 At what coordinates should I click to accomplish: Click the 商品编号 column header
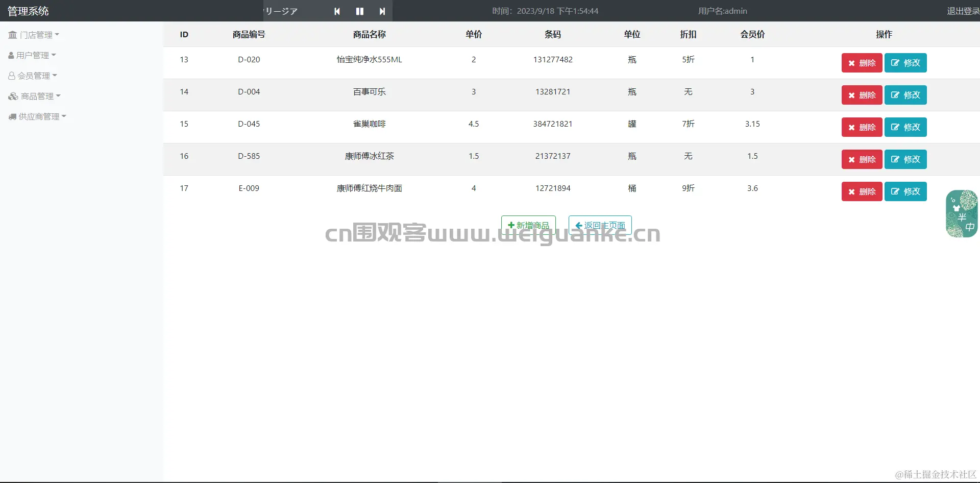click(249, 34)
